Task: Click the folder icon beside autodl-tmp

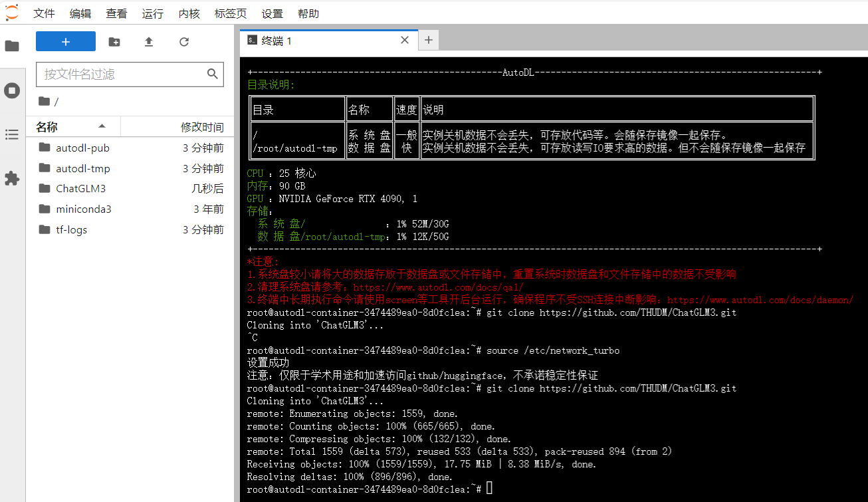Action: (45, 168)
